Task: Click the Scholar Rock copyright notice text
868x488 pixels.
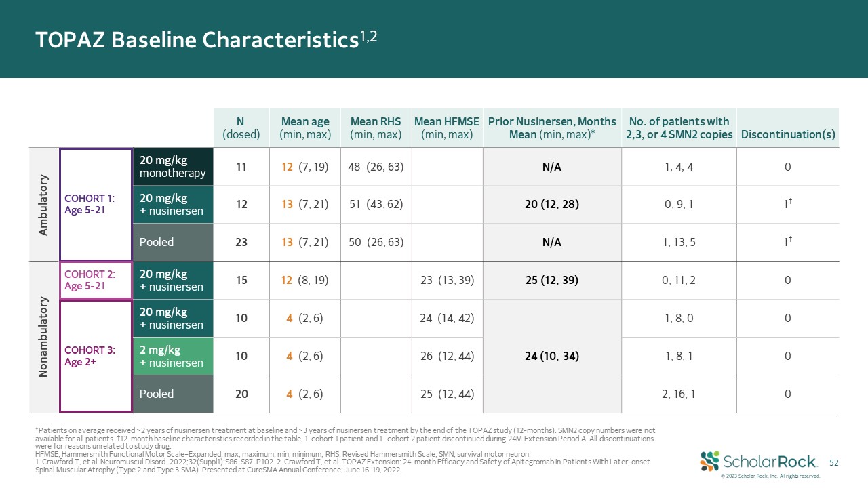Action: [x=770, y=476]
